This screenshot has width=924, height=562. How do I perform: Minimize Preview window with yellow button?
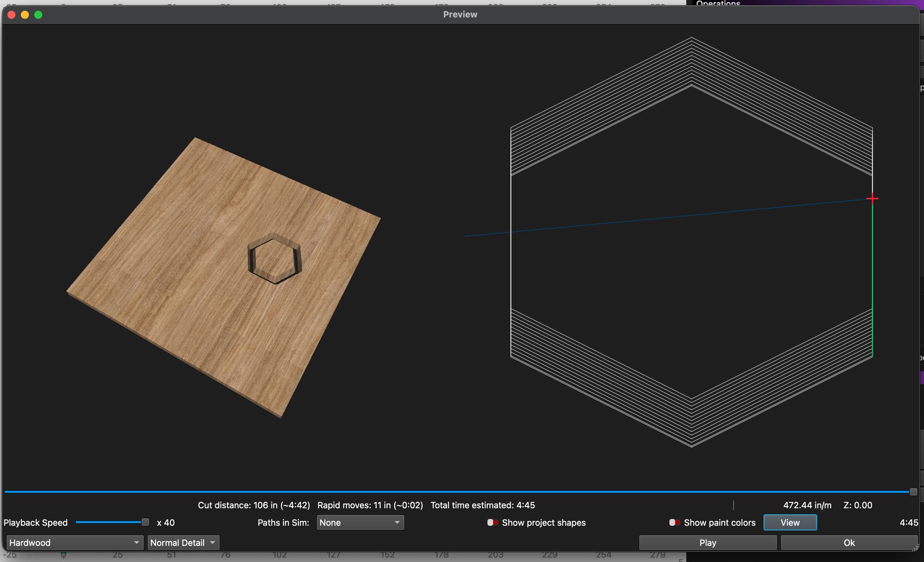(x=25, y=15)
